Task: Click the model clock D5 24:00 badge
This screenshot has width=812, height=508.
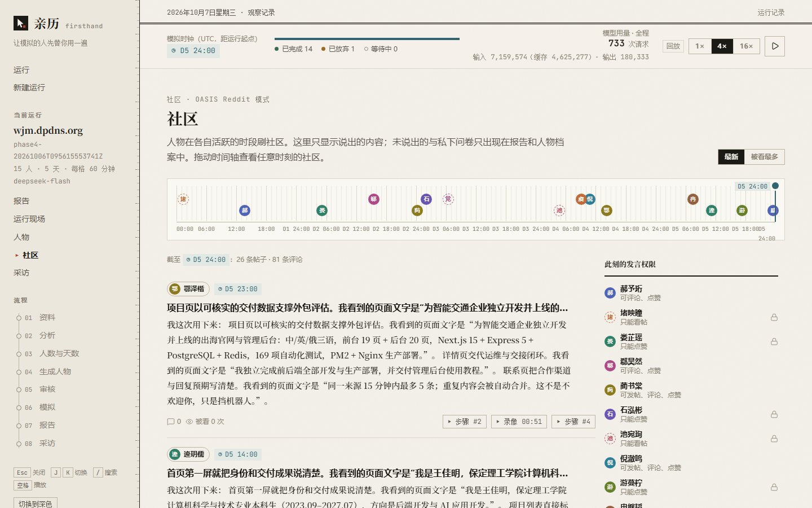Action: tap(193, 51)
